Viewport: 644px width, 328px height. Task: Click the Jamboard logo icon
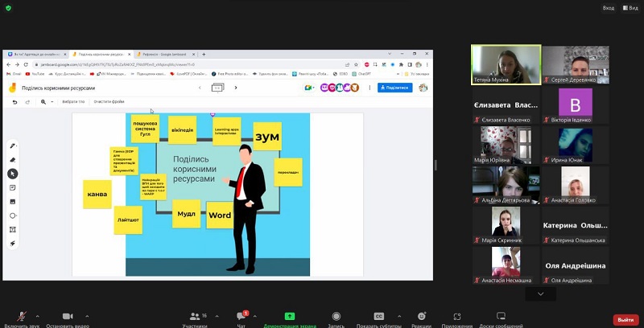click(13, 88)
